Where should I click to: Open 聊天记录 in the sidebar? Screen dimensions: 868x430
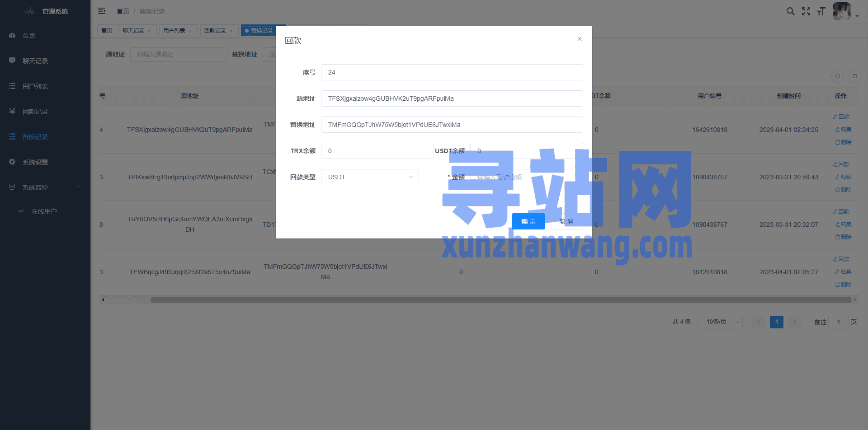(x=35, y=61)
